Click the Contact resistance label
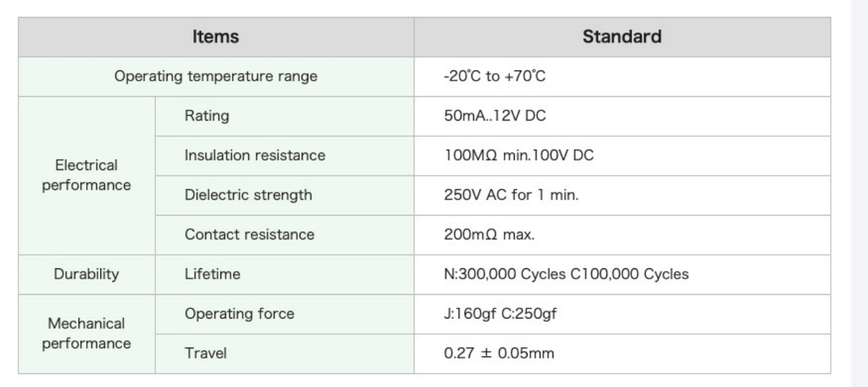This screenshot has width=868, height=387. pyautogui.click(x=250, y=235)
